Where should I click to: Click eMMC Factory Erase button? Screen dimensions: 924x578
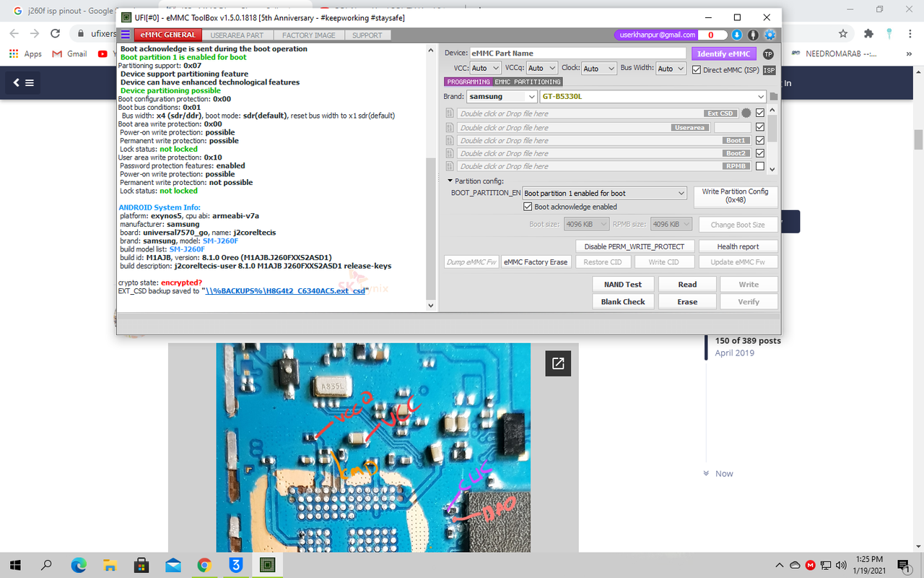536,262
